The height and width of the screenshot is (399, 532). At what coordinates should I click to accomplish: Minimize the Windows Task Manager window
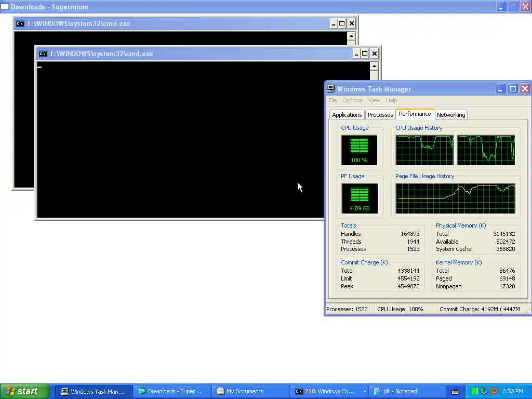click(x=500, y=89)
